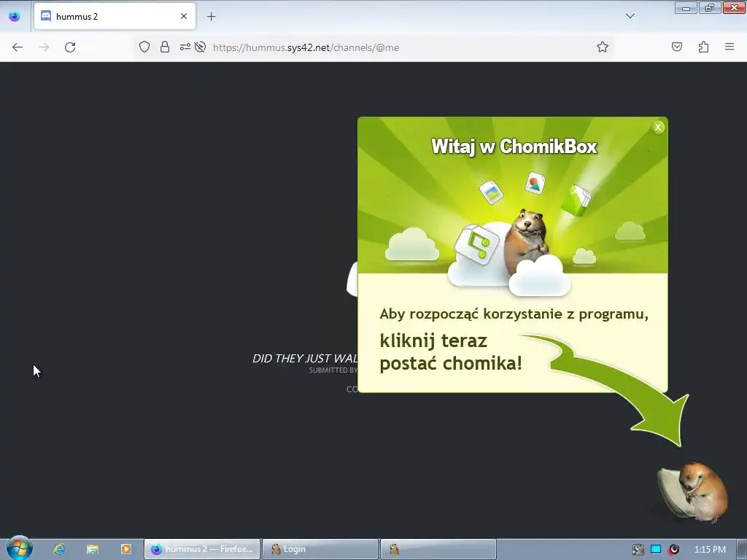
Task: Expand the list all tabs dropdown
Action: (630, 16)
